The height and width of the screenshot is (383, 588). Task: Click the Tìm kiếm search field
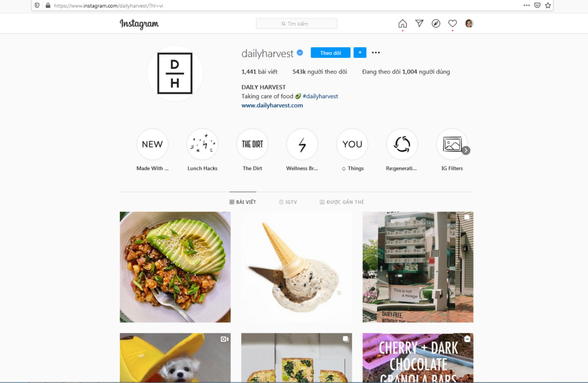(297, 24)
